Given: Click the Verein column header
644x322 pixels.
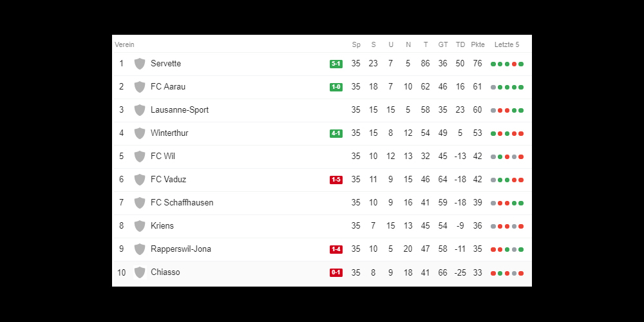Looking at the screenshot, I should pos(124,44).
